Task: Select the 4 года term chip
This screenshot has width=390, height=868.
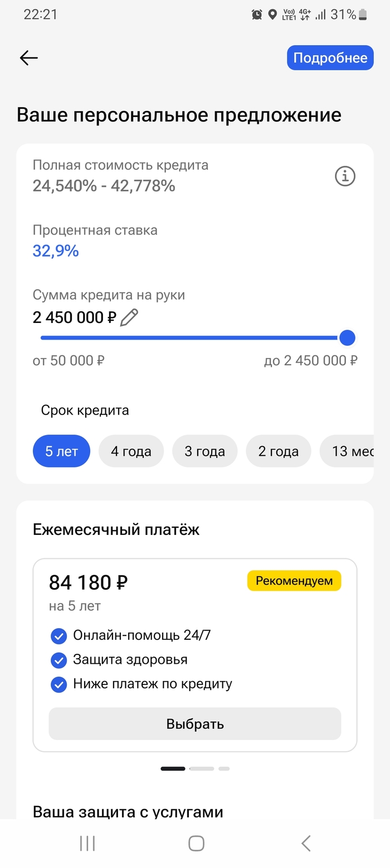Action: pyautogui.click(x=131, y=451)
